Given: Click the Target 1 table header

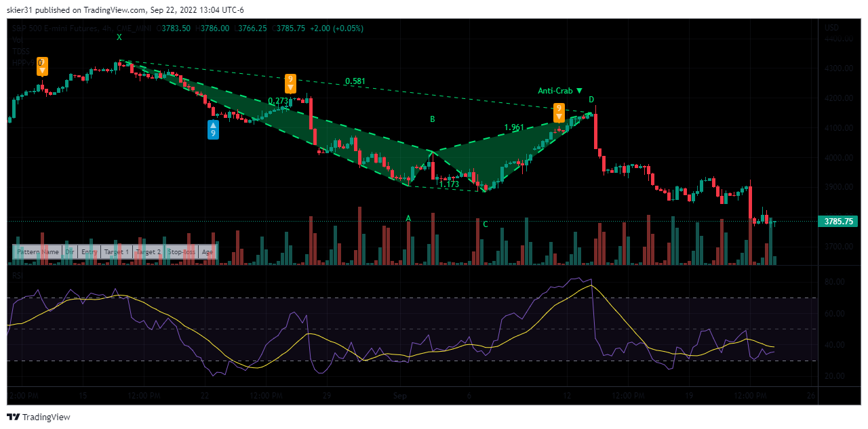Looking at the screenshot, I should coord(116,251).
